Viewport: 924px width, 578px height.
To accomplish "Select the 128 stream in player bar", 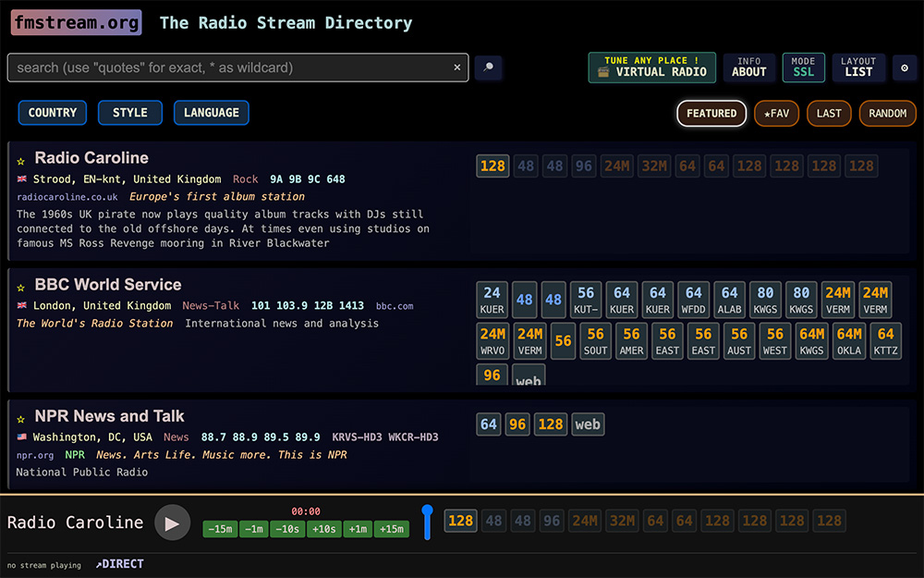I will pos(460,521).
